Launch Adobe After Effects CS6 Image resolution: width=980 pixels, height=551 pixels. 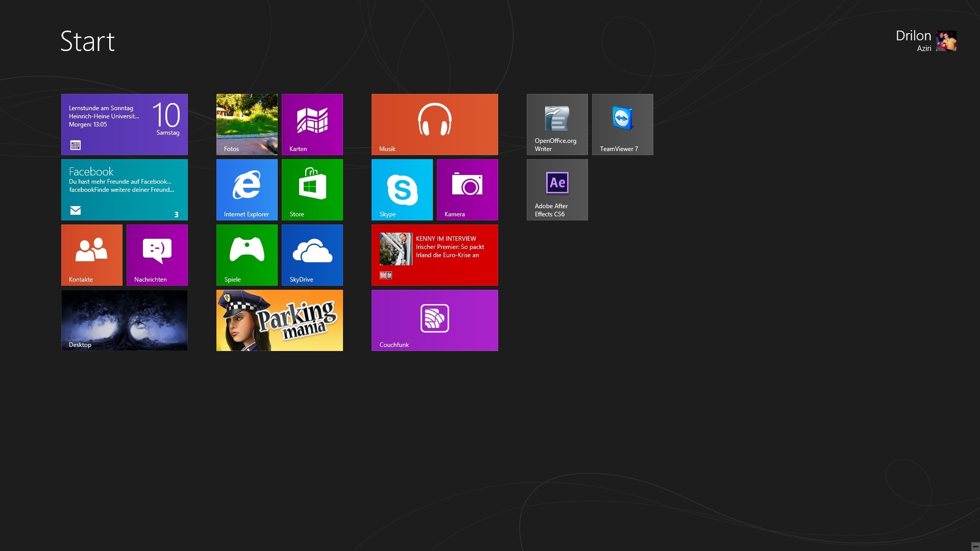point(557,189)
